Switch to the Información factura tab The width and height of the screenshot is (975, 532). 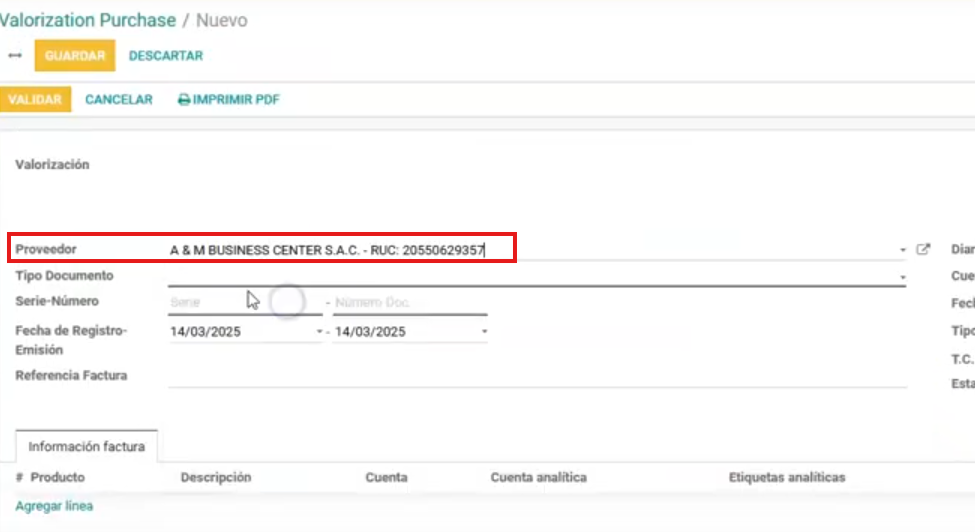[x=87, y=447]
